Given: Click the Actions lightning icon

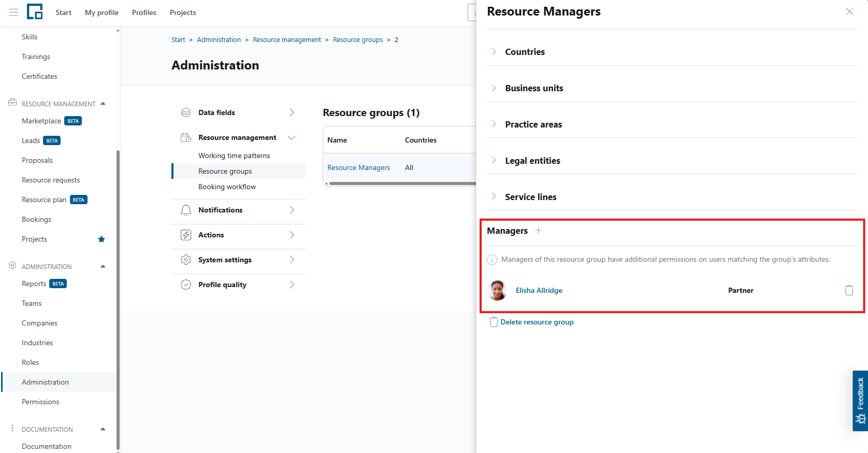Looking at the screenshot, I should click(x=186, y=235).
